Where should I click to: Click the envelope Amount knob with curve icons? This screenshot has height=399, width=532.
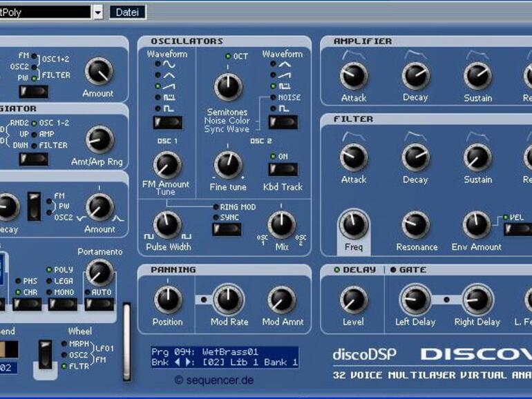[99, 207]
